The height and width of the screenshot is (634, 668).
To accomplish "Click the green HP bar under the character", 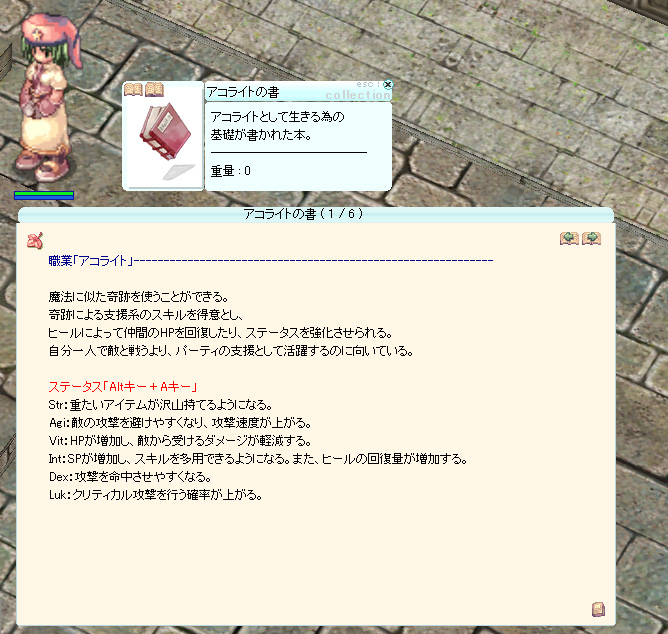I will pyautogui.click(x=44, y=193).
